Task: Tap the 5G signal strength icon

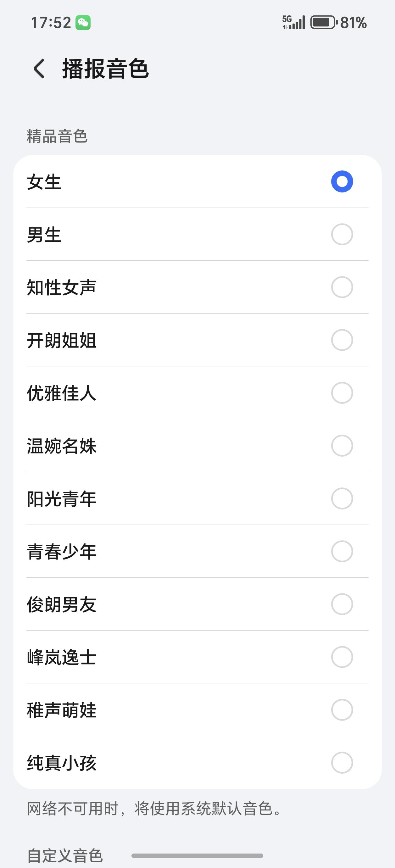Action: (x=293, y=23)
